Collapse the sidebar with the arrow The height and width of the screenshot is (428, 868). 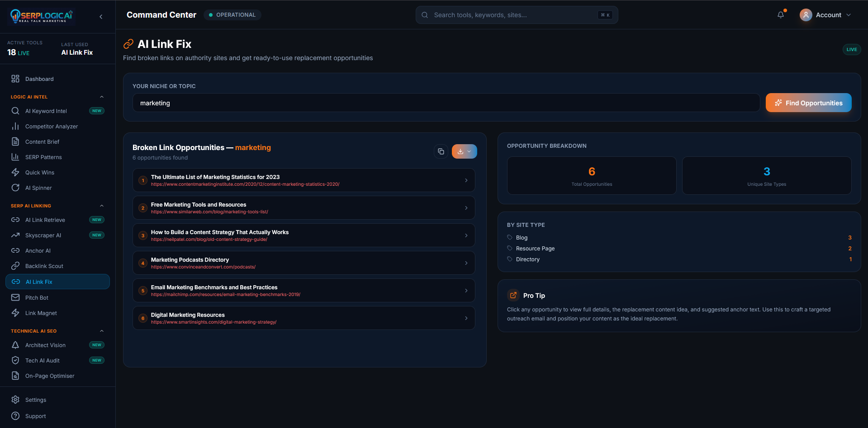(101, 17)
